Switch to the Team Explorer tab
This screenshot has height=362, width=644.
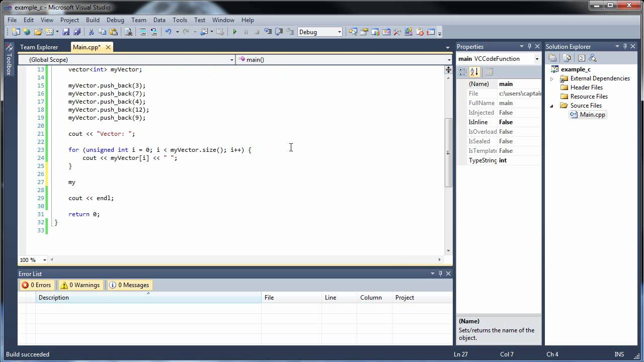click(x=39, y=47)
